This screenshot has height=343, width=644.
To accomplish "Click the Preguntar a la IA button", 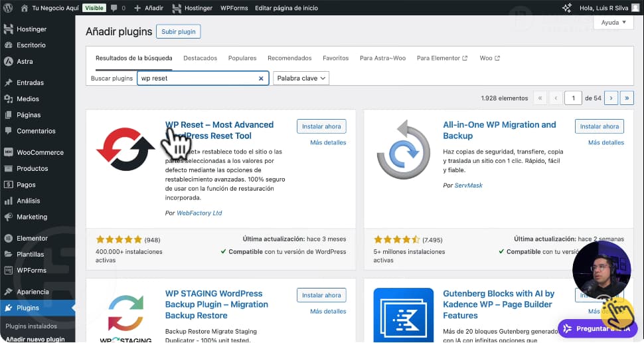I will click(x=598, y=328).
